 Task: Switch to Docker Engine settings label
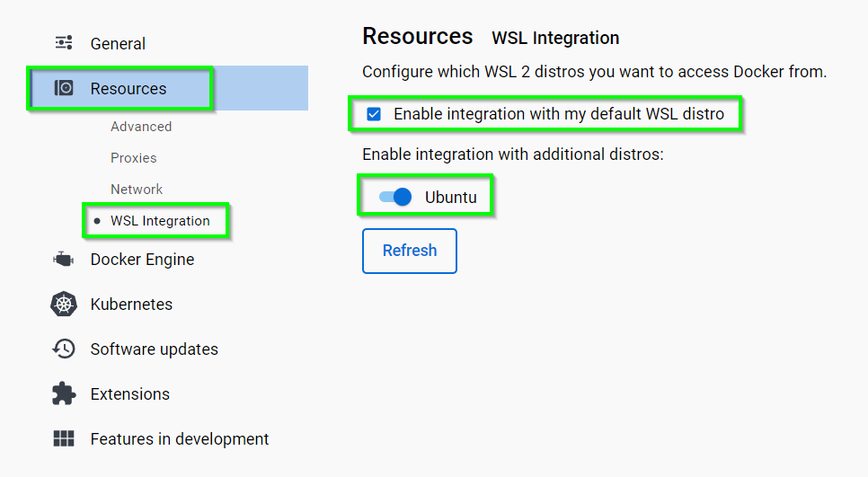point(142,260)
